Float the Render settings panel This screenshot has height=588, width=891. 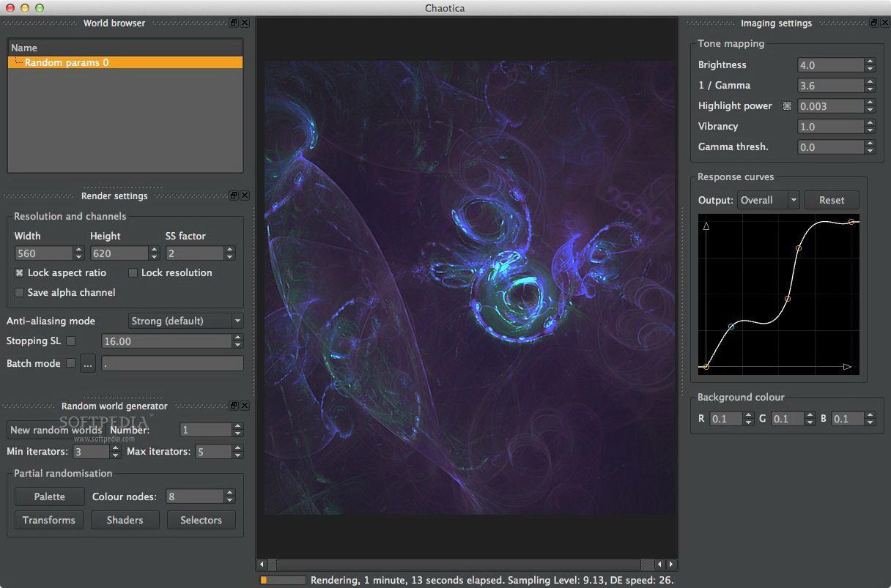[234, 196]
